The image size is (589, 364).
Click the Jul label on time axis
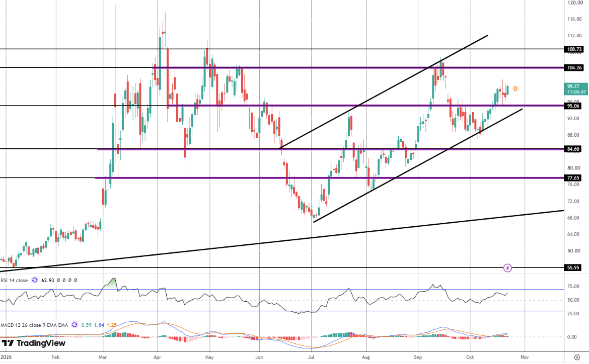coord(312,357)
